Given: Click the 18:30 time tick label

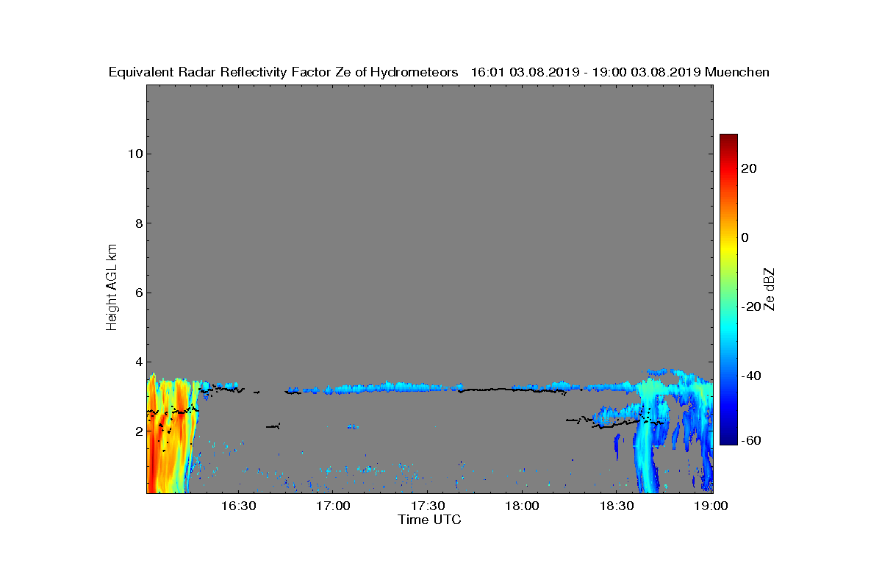Looking at the screenshot, I should [x=617, y=506].
